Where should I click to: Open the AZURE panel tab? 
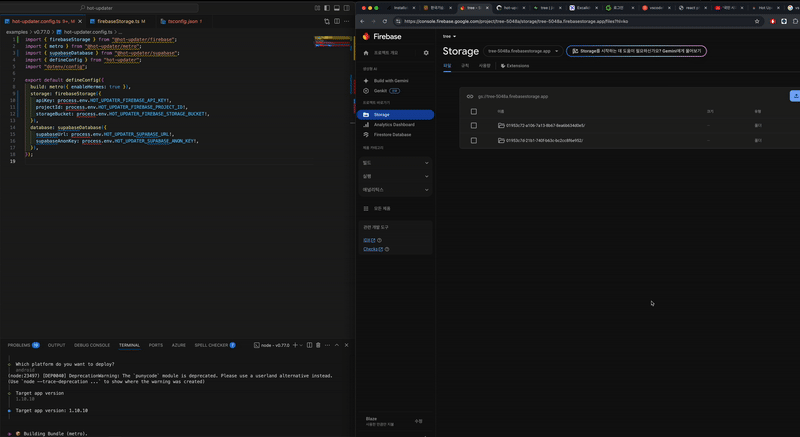(179, 345)
